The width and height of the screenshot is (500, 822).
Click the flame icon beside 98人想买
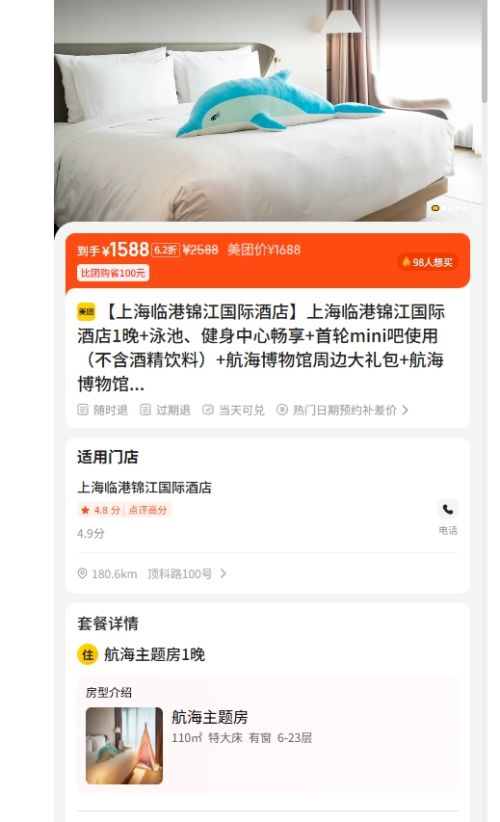coord(406,262)
